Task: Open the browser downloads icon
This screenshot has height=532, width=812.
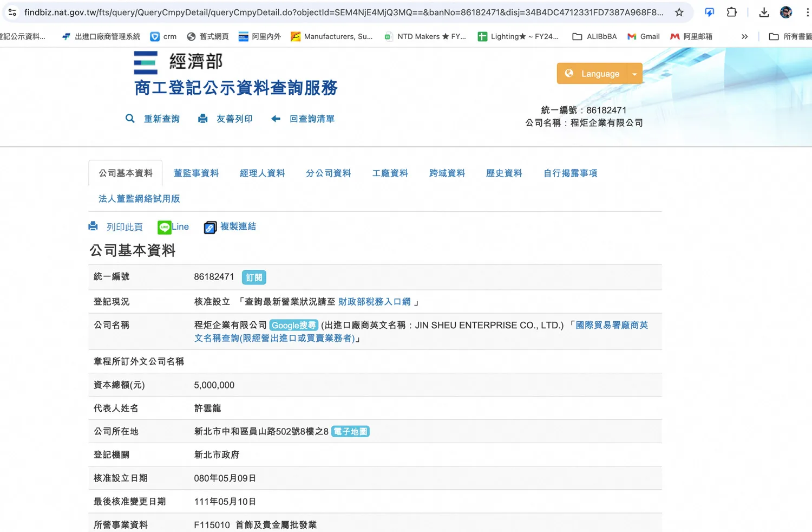Action: [x=764, y=12]
